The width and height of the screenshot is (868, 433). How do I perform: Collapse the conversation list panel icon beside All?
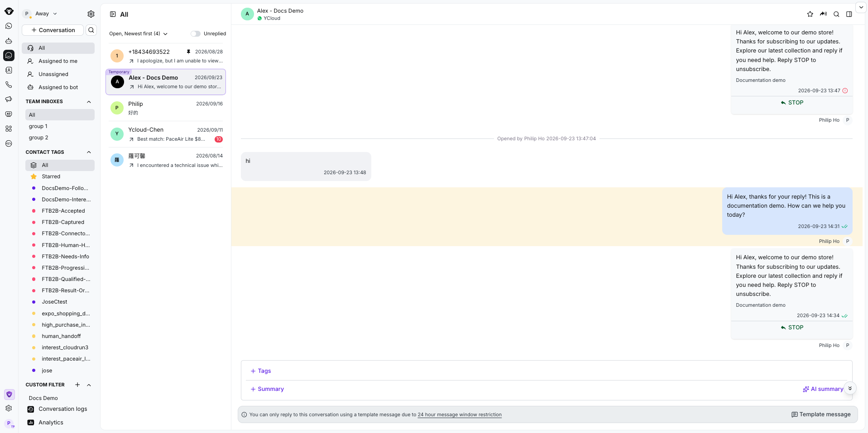click(113, 14)
